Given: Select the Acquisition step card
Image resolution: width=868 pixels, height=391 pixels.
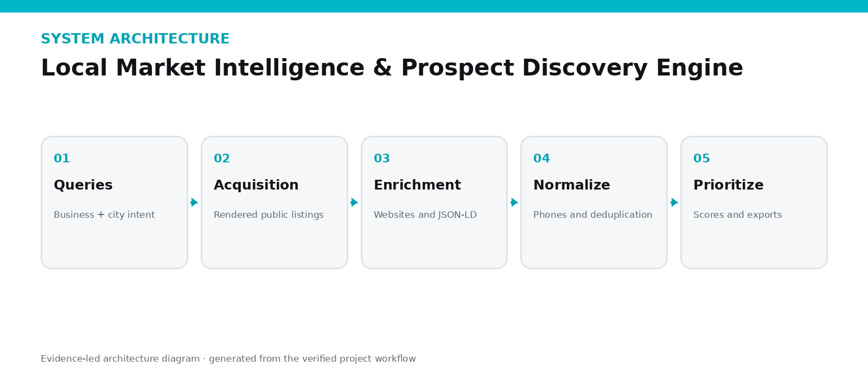Looking at the screenshot, I should [275, 203].
